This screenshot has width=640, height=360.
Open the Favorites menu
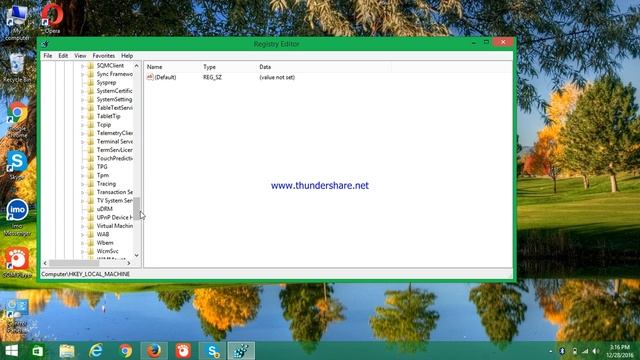[x=104, y=56]
